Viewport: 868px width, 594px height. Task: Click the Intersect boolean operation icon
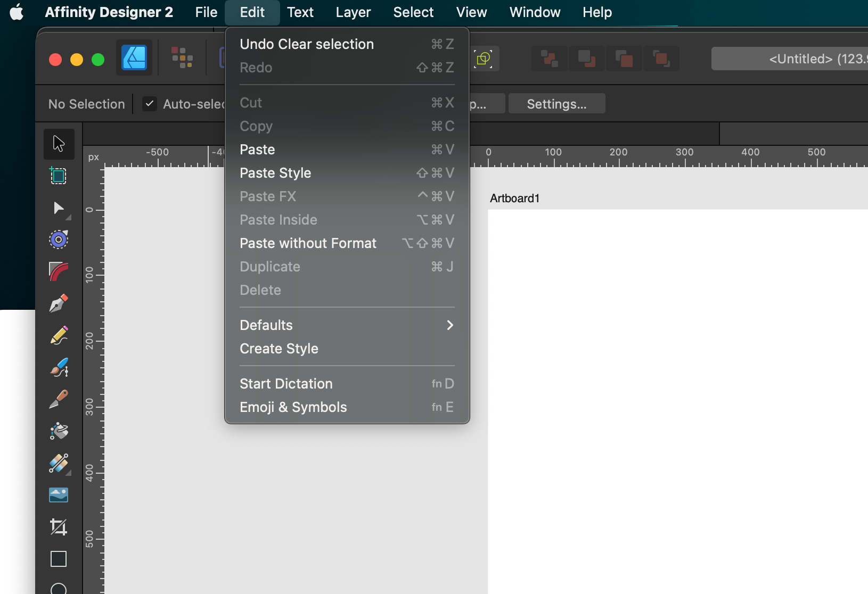click(x=624, y=59)
